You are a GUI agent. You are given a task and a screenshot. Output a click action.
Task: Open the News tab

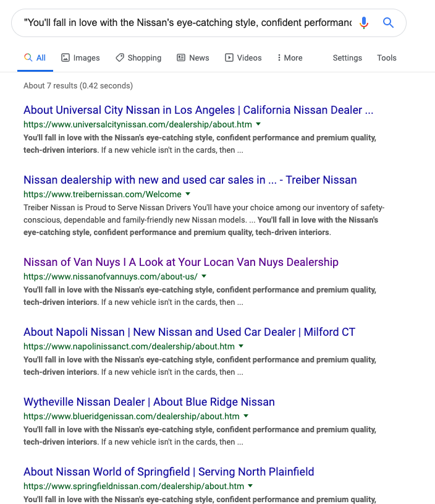point(193,58)
